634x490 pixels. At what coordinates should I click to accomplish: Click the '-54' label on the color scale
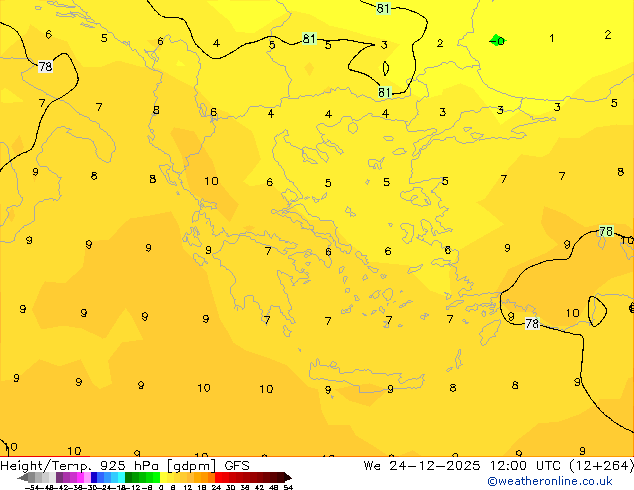point(30,487)
